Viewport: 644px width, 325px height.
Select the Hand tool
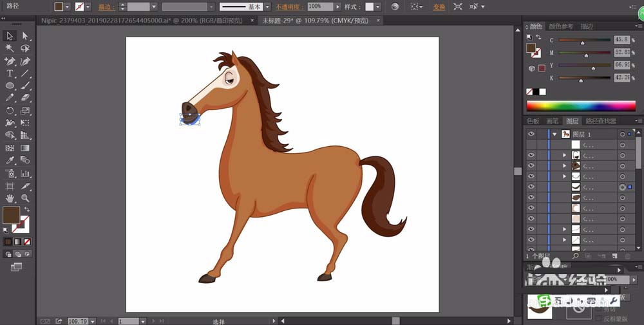pos(10,199)
